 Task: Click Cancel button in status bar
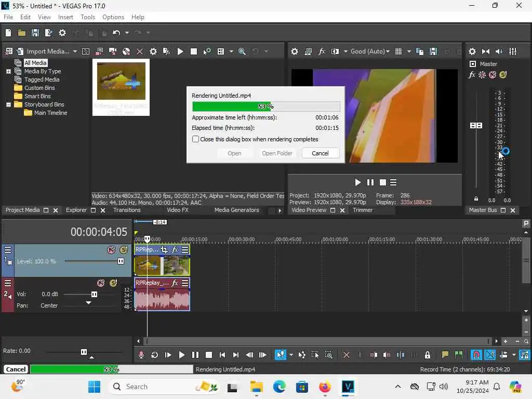[x=16, y=369]
